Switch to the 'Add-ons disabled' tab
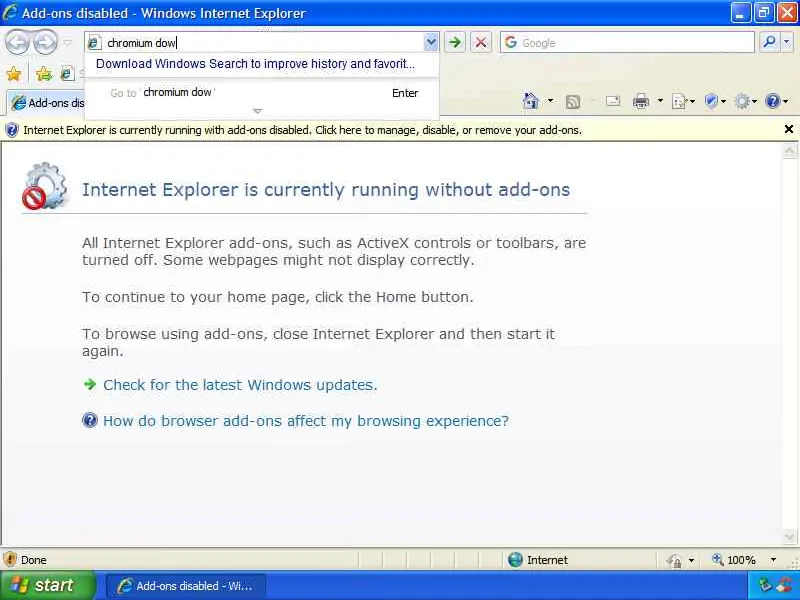This screenshot has width=800, height=600. point(47,103)
